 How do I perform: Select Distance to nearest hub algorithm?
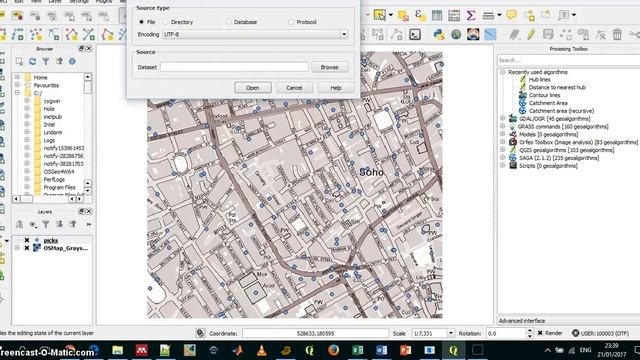557,87
